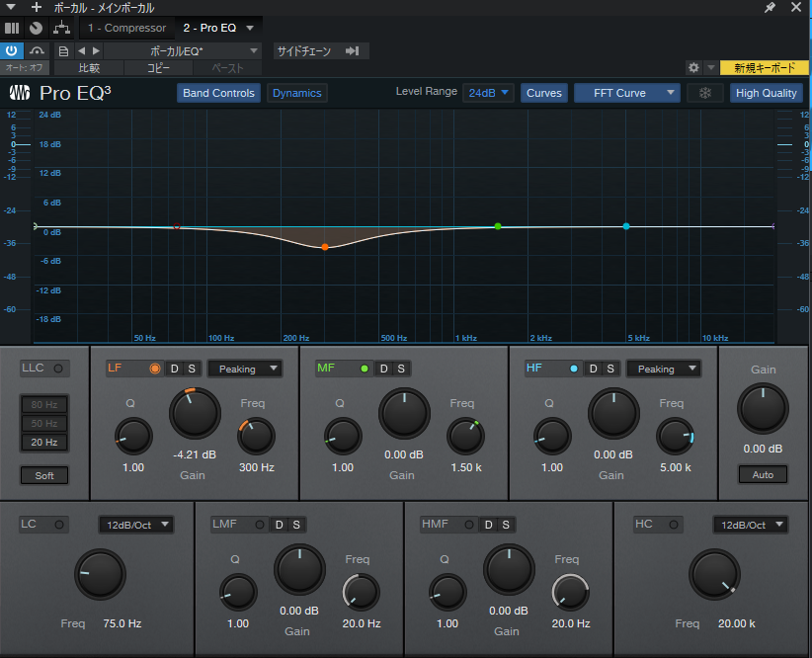
Task: Select the 2 - Pro EQ tab
Action: click(x=209, y=28)
